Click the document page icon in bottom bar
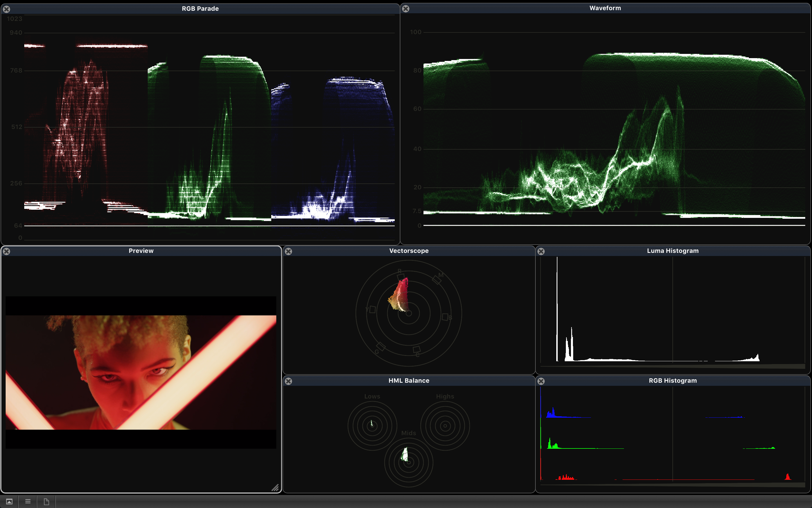This screenshot has width=812, height=508. [x=46, y=502]
